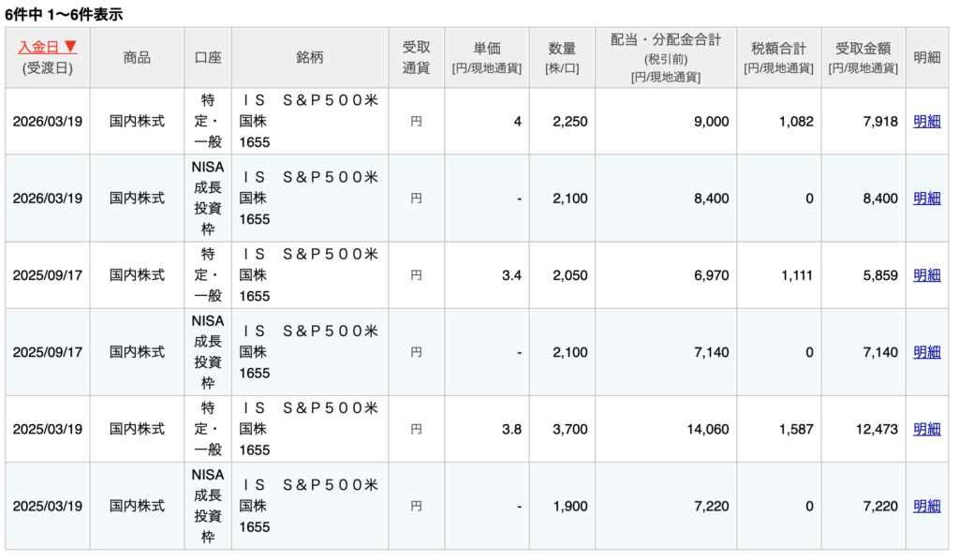Click received amount 8,400 in NISA row

coord(880,199)
